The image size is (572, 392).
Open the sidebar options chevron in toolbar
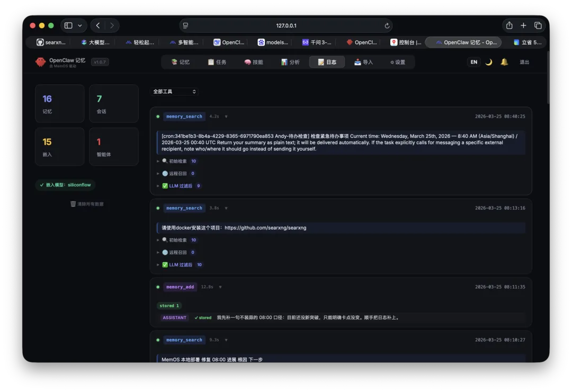80,25
